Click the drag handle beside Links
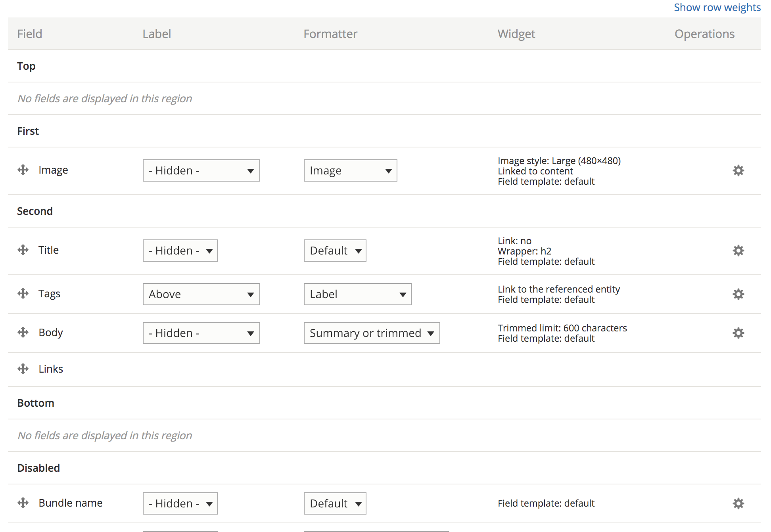Image resolution: width=771 pixels, height=532 pixels. (x=23, y=369)
